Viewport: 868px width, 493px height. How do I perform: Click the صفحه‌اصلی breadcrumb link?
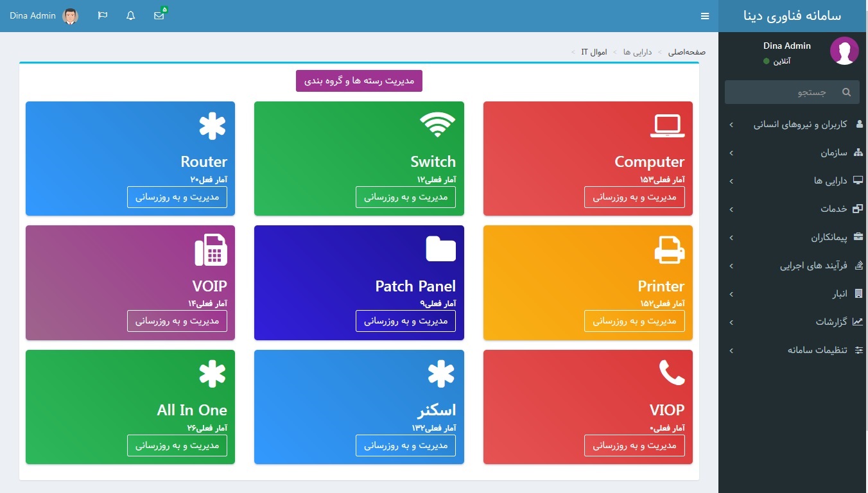686,52
